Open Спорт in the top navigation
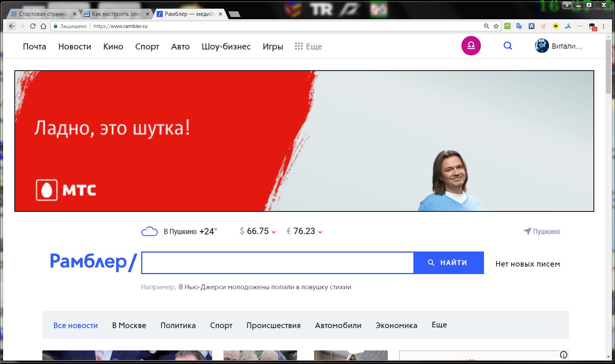 click(147, 47)
